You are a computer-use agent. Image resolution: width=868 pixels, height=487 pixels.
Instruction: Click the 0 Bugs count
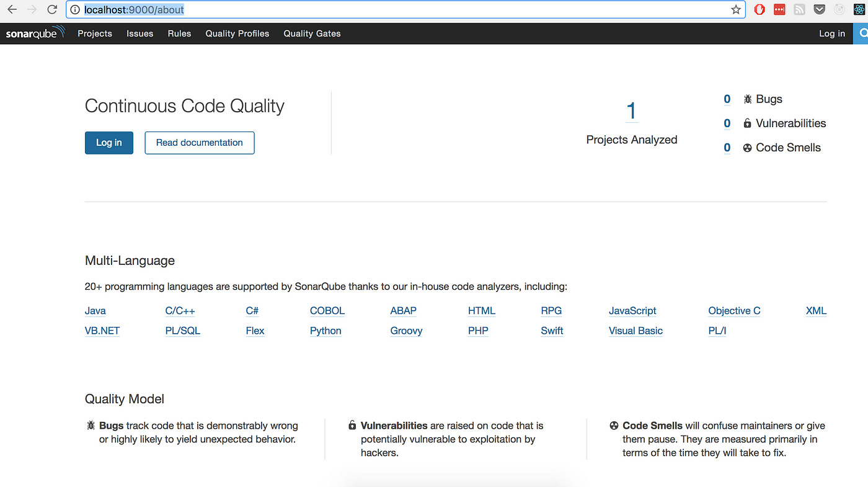[x=727, y=99]
